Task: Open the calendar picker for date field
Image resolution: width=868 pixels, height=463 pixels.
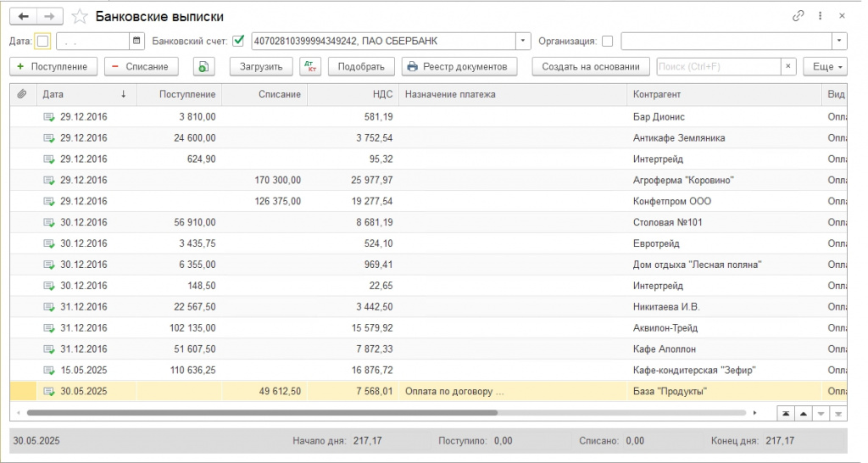Action: coord(136,41)
